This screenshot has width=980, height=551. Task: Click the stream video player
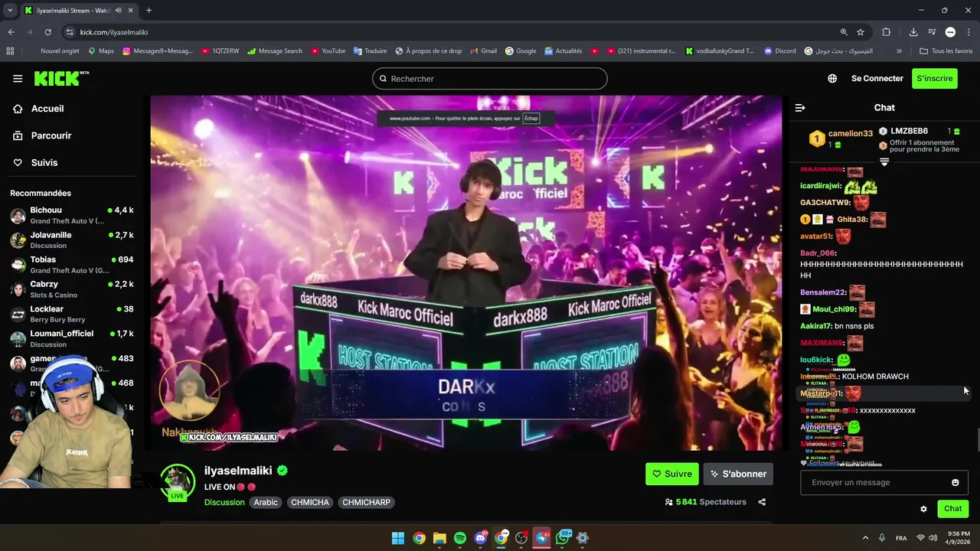pos(466,272)
